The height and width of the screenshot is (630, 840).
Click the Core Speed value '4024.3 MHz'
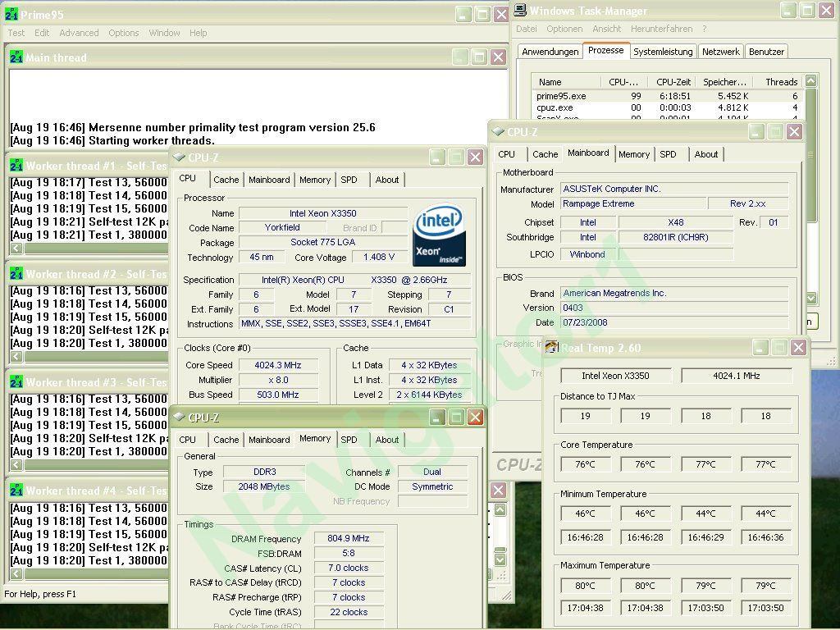[x=278, y=365]
